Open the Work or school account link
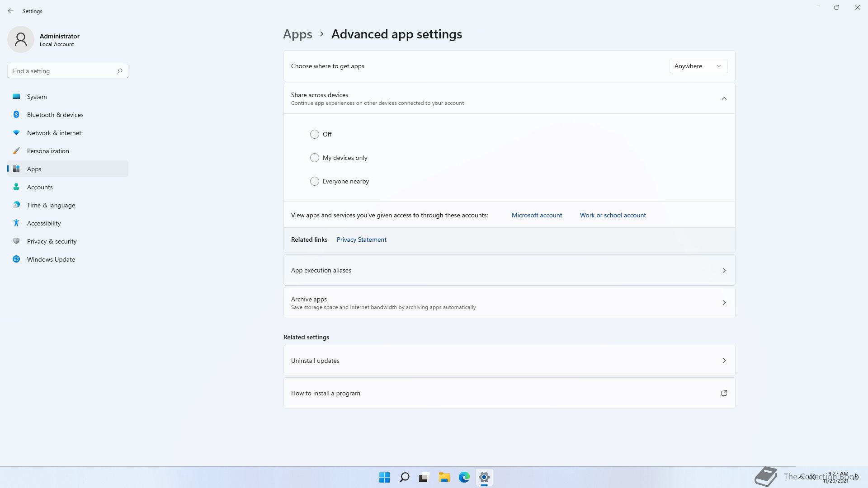The width and height of the screenshot is (868, 488). 613,215
